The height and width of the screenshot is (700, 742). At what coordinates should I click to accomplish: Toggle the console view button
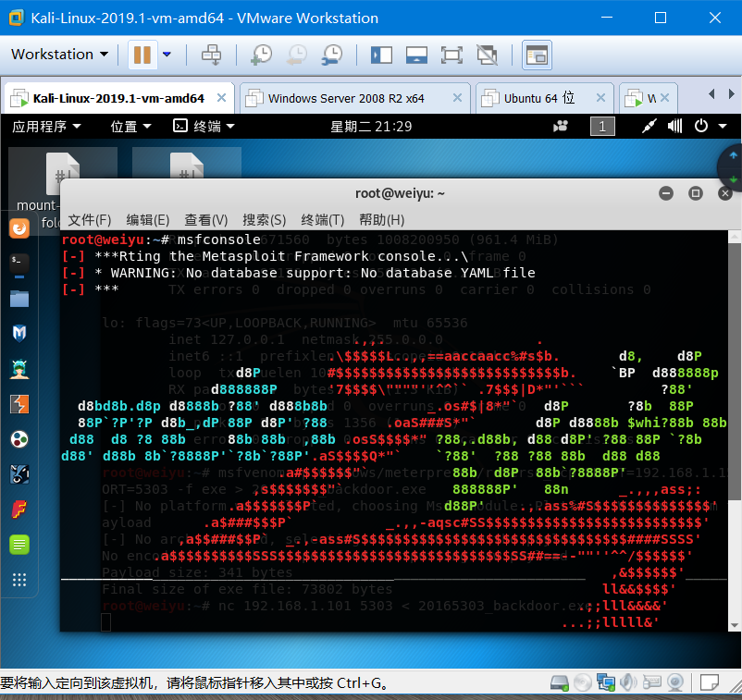(537, 55)
